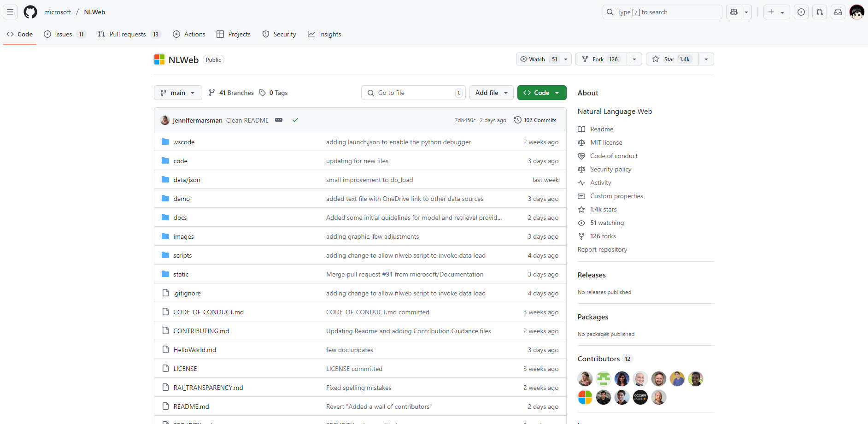
Task: Toggle Watch on the repository
Action: 538,59
